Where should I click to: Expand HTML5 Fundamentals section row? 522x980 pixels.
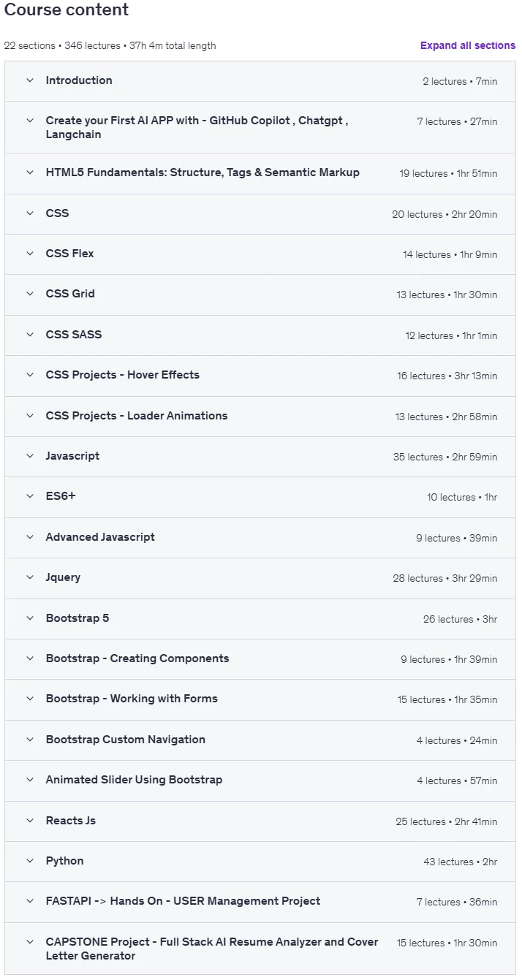pos(260,173)
